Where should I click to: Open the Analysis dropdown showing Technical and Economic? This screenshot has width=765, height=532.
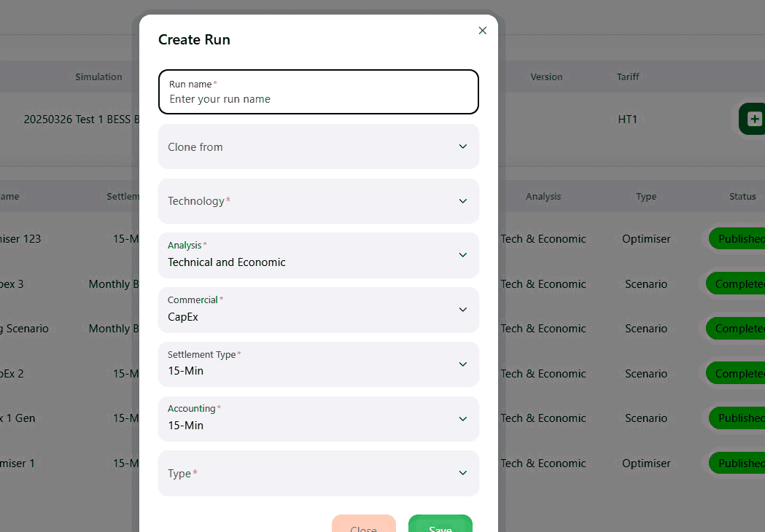point(318,255)
